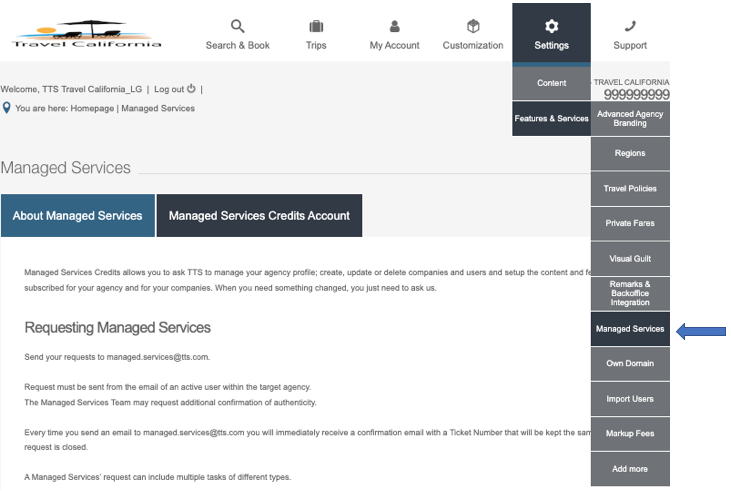The width and height of the screenshot is (731, 491).
Task: Click the Homepage breadcrumb link
Action: (x=93, y=108)
